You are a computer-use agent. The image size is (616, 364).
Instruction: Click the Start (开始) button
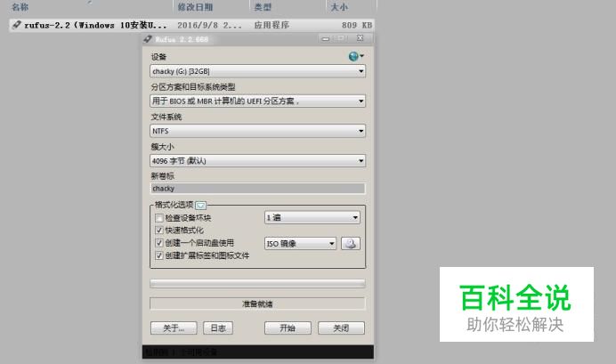288,328
